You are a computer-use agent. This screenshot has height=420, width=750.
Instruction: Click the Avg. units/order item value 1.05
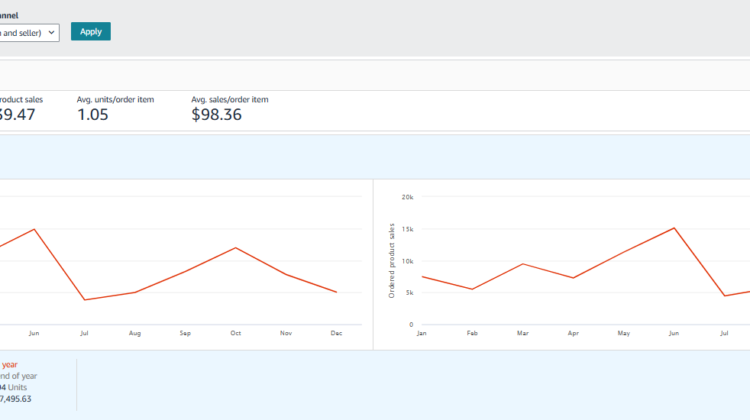click(93, 114)
